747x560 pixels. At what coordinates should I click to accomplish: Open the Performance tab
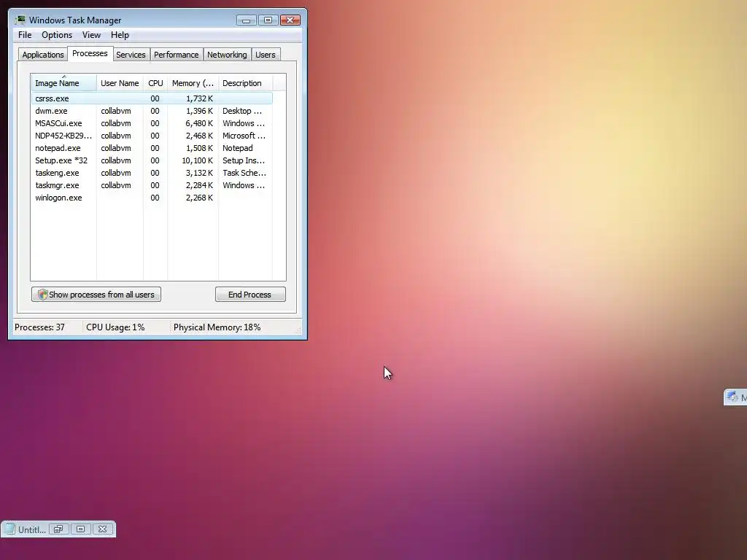(x=177, y=55)
